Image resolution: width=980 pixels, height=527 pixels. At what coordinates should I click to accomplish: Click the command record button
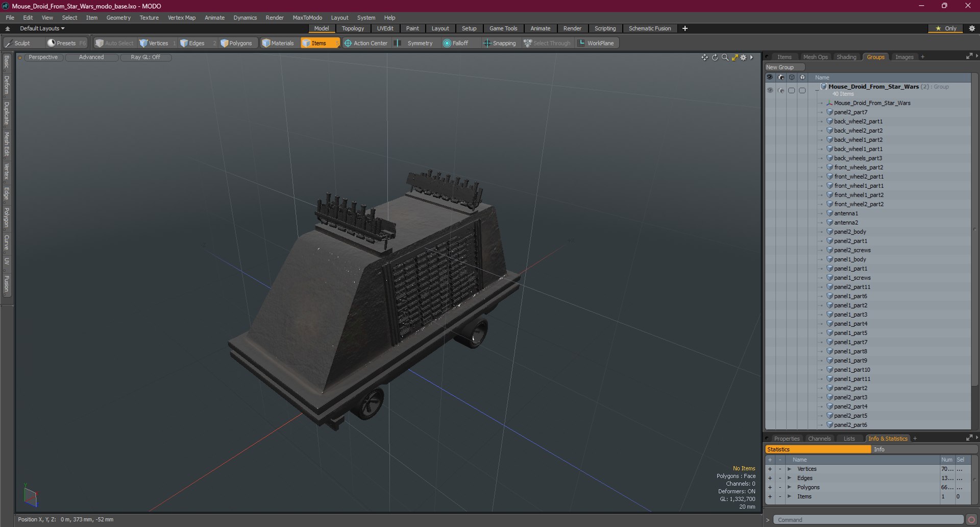[971, 520]
